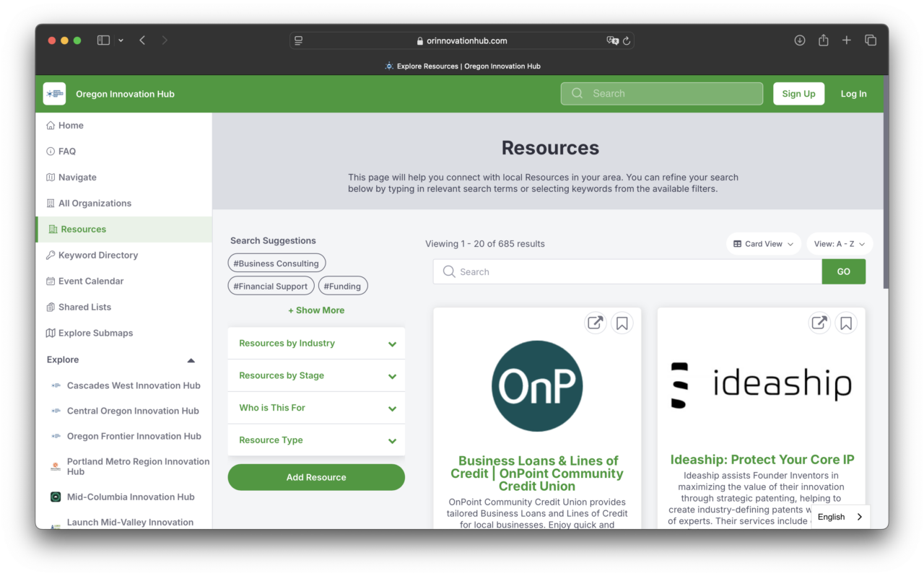Viewport: 924px width, 576px height.
Task: Click the page reader icon in address bar
Action: pos(298,41)
